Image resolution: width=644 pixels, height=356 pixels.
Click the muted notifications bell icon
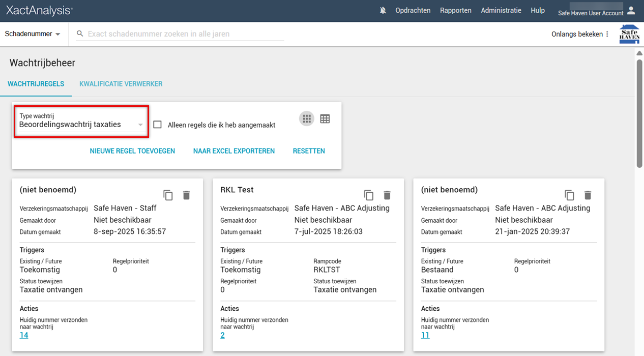pyautogui.click(x=383, y=11)
